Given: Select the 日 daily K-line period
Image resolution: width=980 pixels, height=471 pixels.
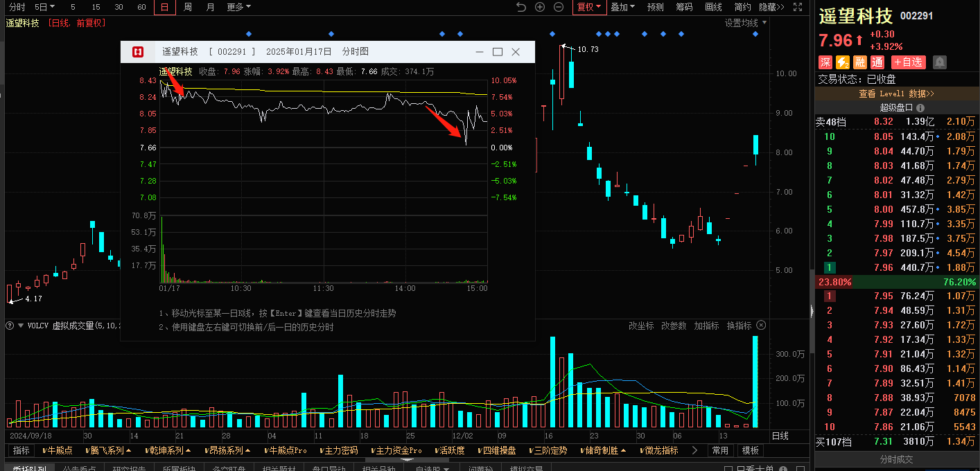Looking at the screenshot, I should 164,7.
